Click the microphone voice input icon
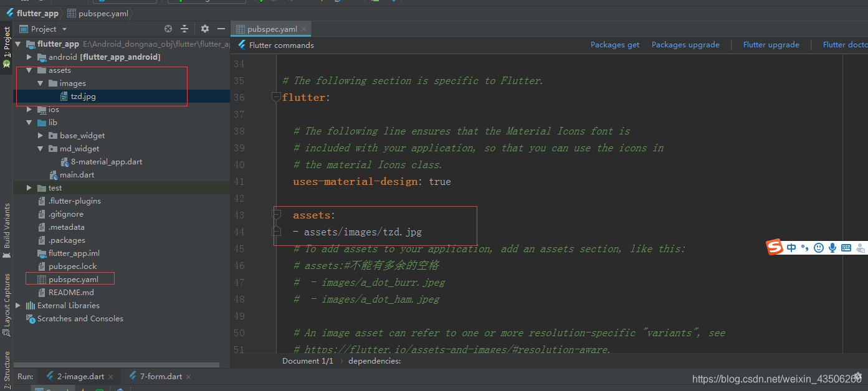Image resolution: width=868 pixels, height=391 pixels. (x=832, y=248)
